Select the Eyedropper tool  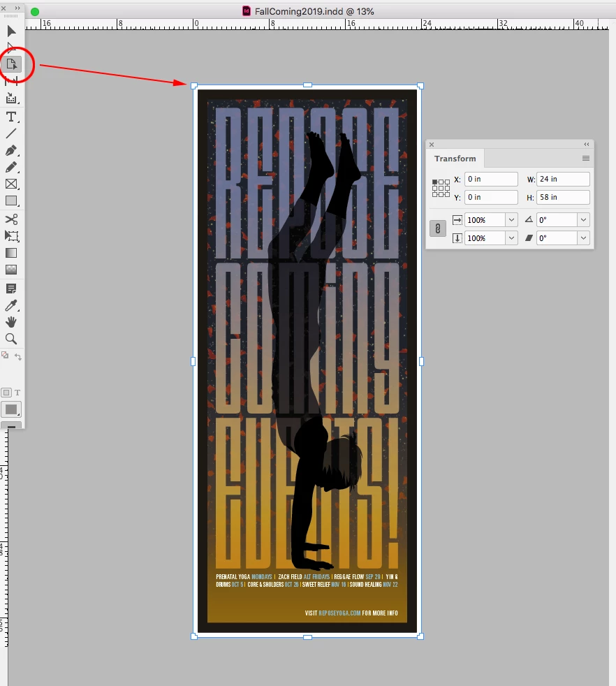[11, 305]
